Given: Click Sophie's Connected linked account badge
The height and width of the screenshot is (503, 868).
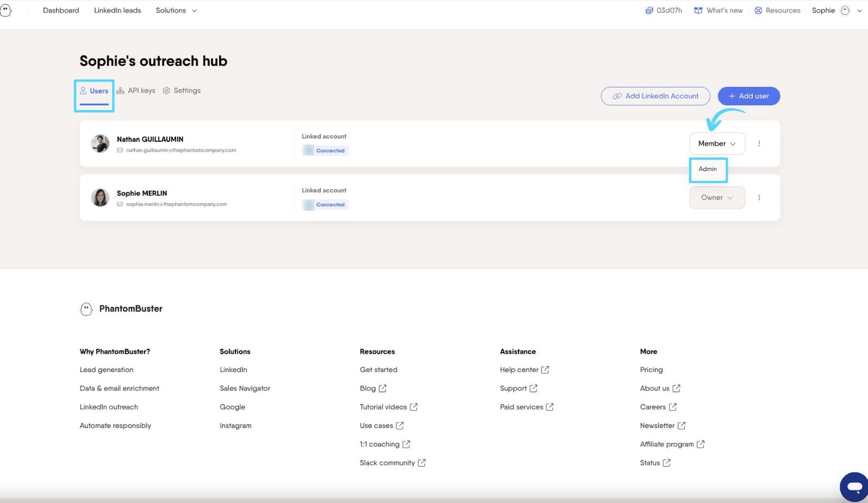Looking at the screenshot, I should pos(326,205).
